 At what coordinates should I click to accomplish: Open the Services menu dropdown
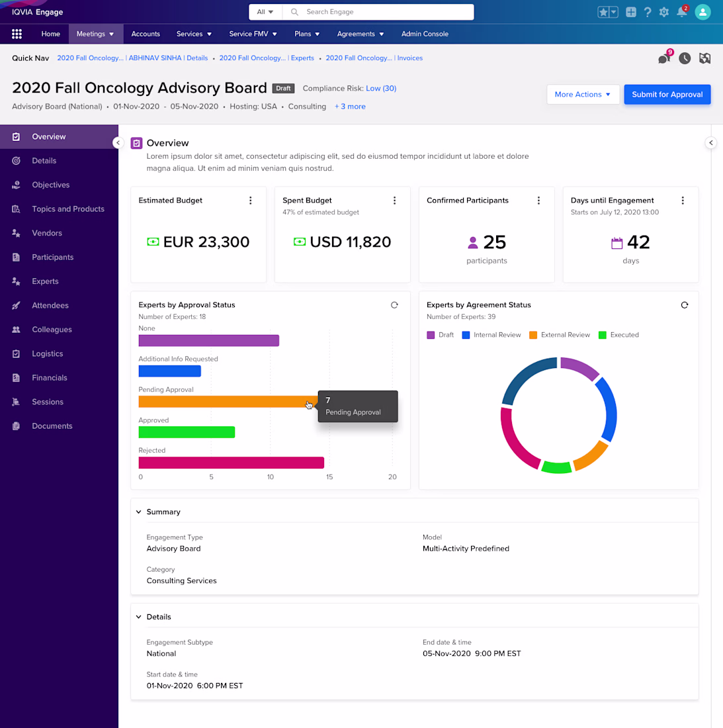(194, 34)
